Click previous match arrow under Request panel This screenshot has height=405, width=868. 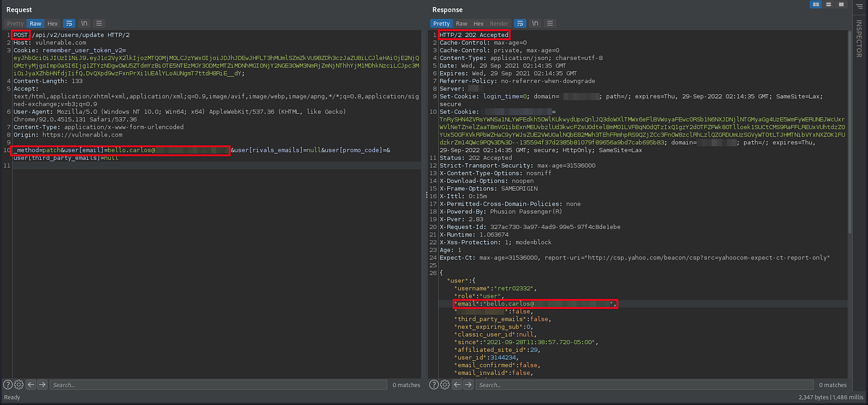(31, 385)
